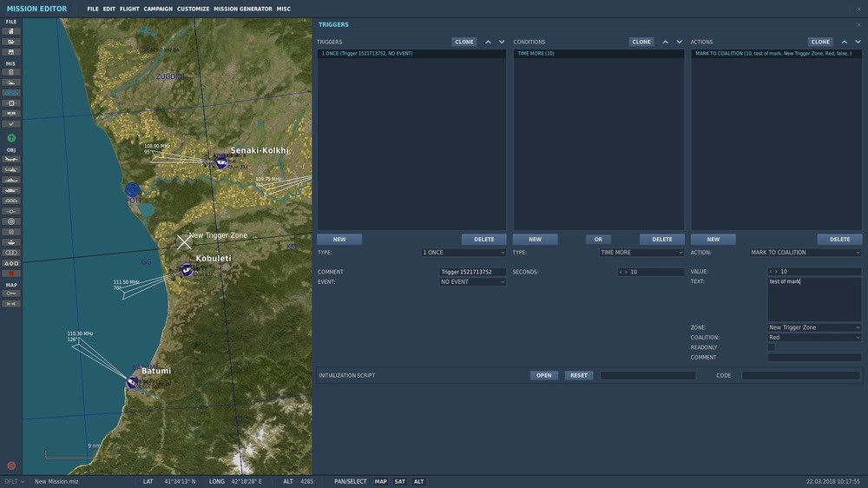The image size is (868, 488).
Task: Click the CODE input field
Action: point(800,376)
